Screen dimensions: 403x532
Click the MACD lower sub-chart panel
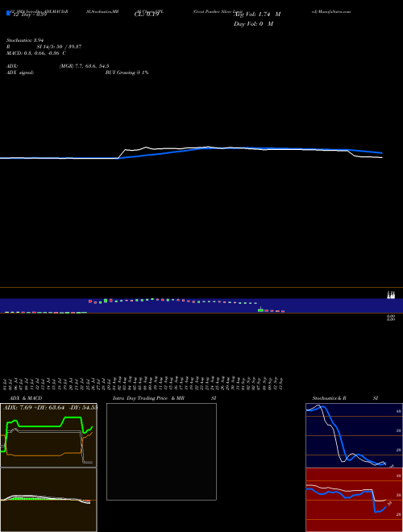[48, 500]
